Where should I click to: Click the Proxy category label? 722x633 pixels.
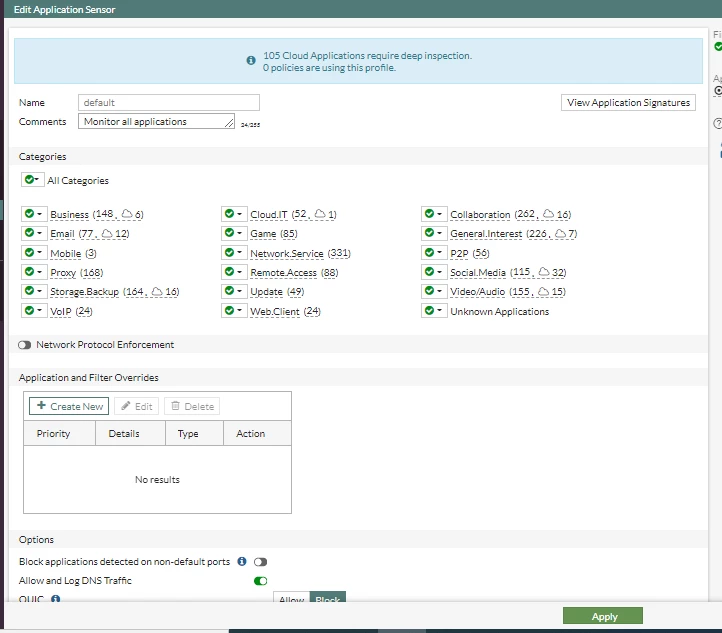coord(63,273)
